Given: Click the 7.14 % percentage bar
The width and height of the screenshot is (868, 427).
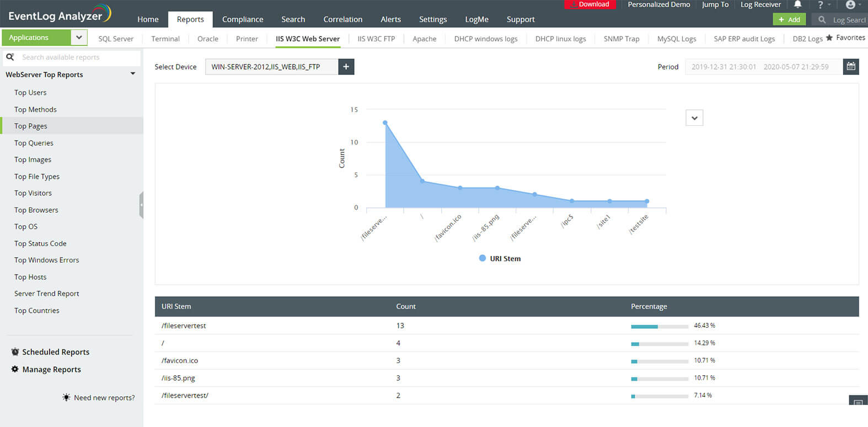Looking at the screenshot, I should click(660, 396).
